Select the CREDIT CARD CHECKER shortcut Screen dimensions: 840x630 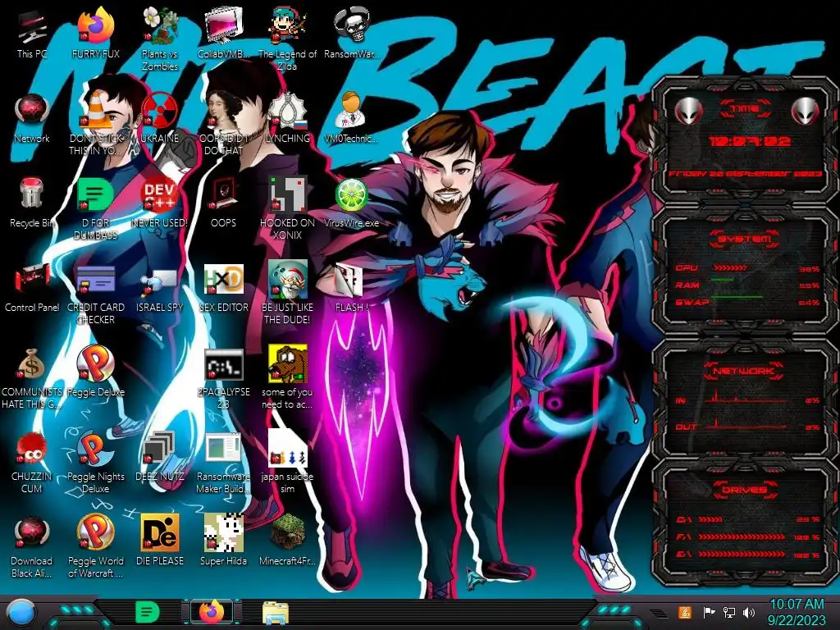(96, 293)
